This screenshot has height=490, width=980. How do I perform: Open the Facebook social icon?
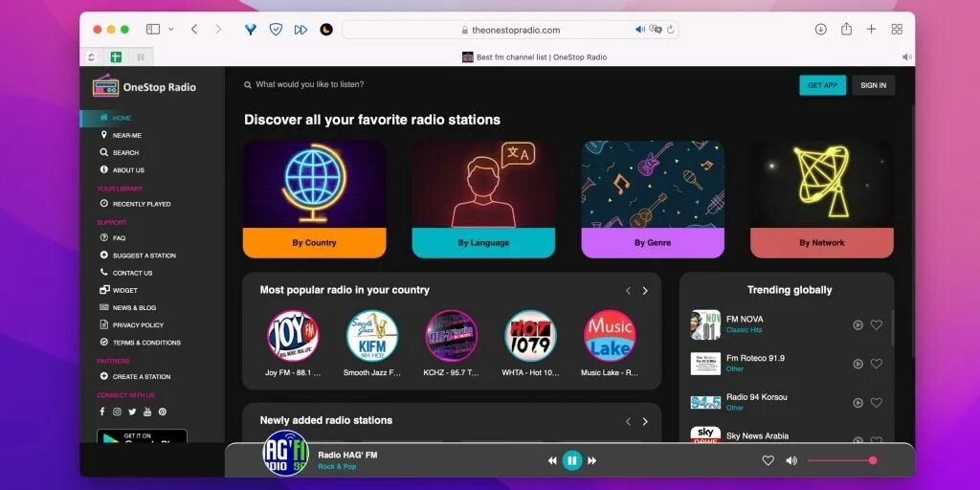[x=102, y=412]
